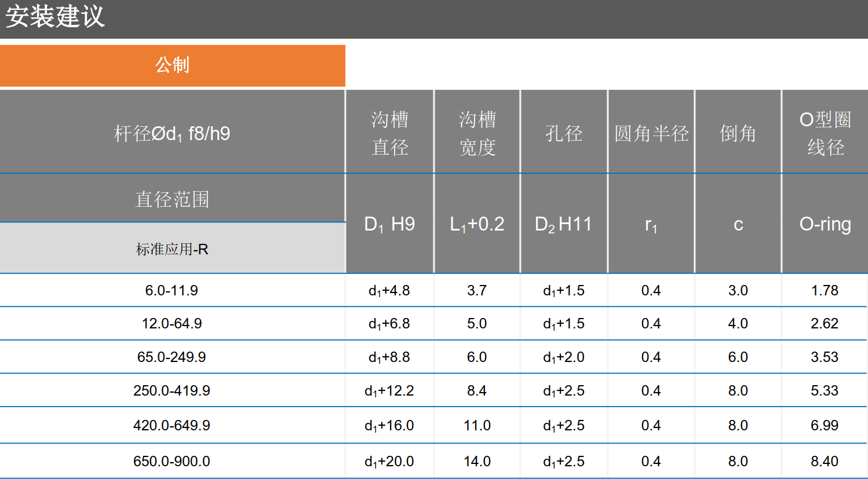Viewport: 868px width, 479px height.
Task: Select the 沟槽宽度 column header
Action: 477,133
